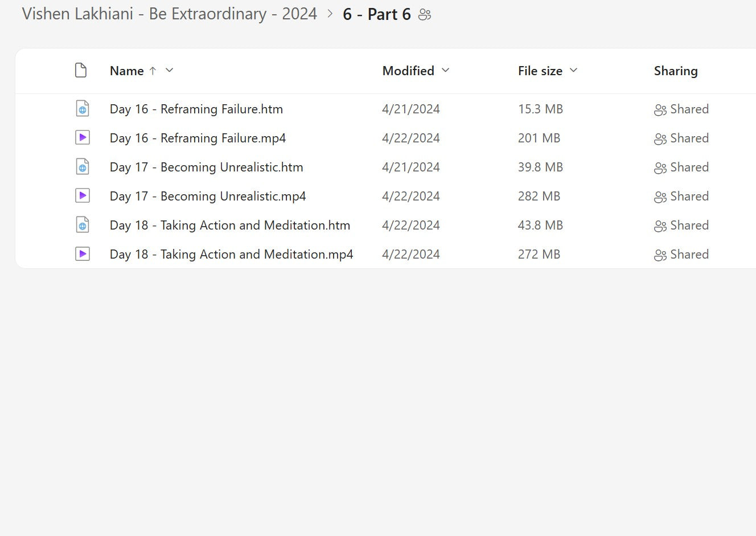Viewport: 756px width, 536px height.
Task: Click the Day 16 Reframing Failure.mp4 video icon
Action: [x=83, y=138]
